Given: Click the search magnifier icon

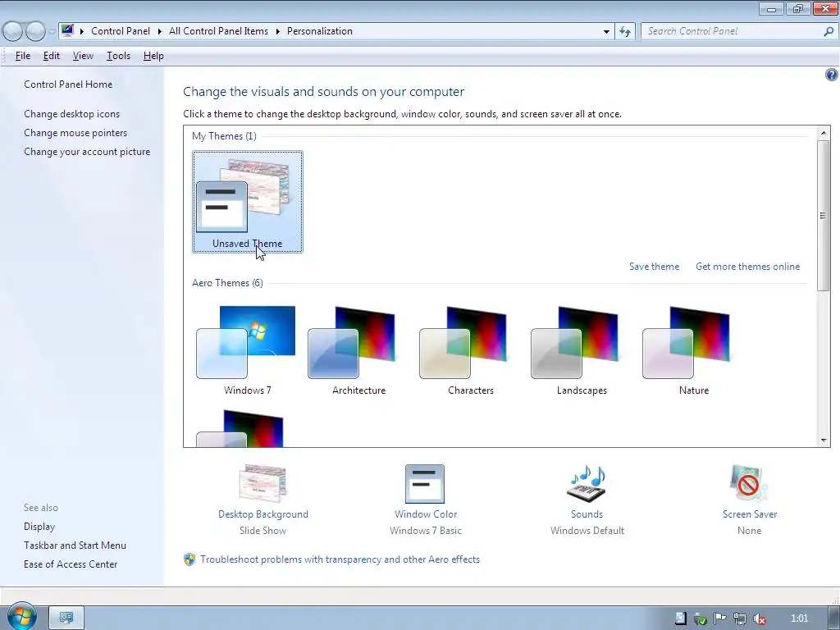Looking at the screenshot, I should click(x=829, y=31).
